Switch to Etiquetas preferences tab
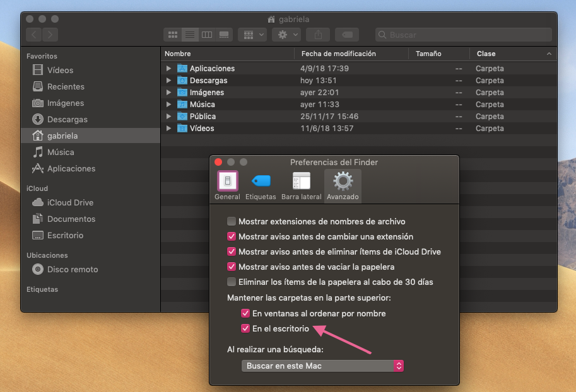 pyautogui.click(x=261, y=186)
